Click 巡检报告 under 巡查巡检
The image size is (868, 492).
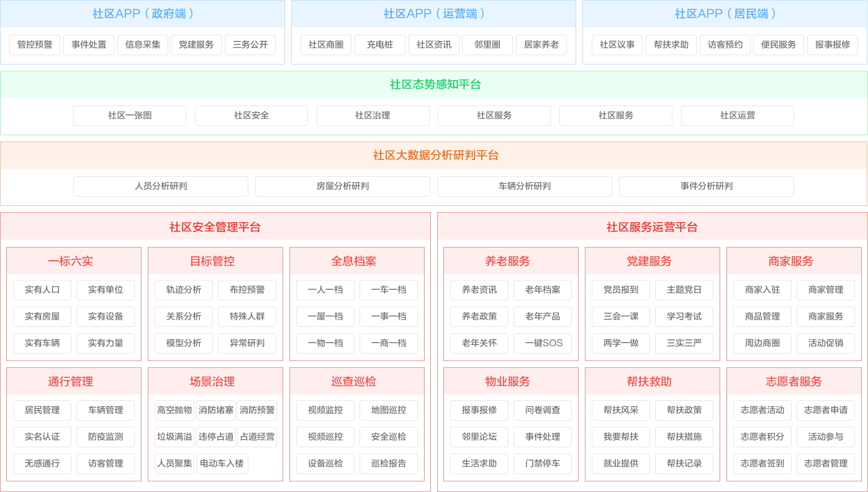(389, 463)
